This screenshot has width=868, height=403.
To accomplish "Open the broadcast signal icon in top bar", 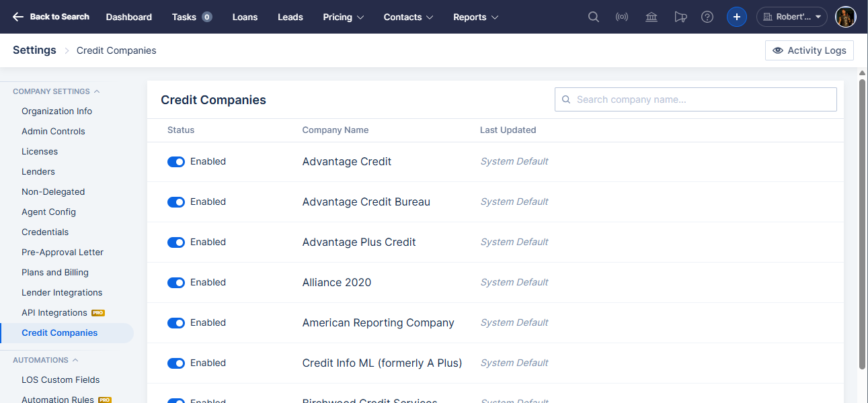I will (622, 17).
